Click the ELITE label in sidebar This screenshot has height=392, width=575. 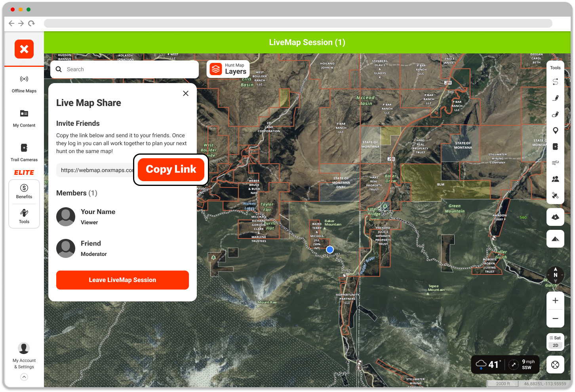pyautogui.click(x=24, y=172)
